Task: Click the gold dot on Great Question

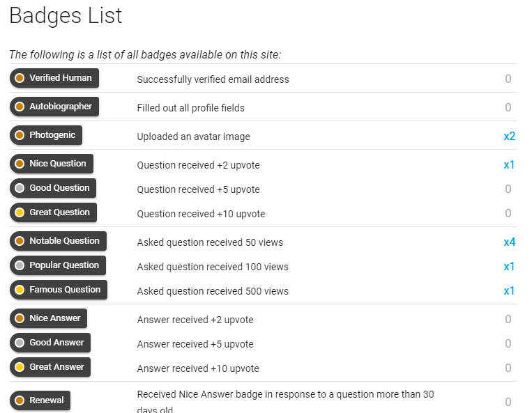Action: (20, 212)
